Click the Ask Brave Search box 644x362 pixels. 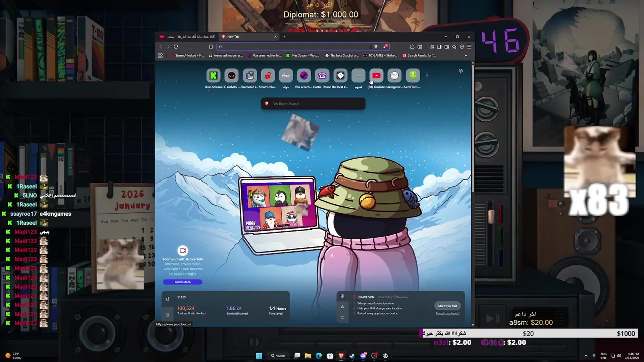coord(313,103)
